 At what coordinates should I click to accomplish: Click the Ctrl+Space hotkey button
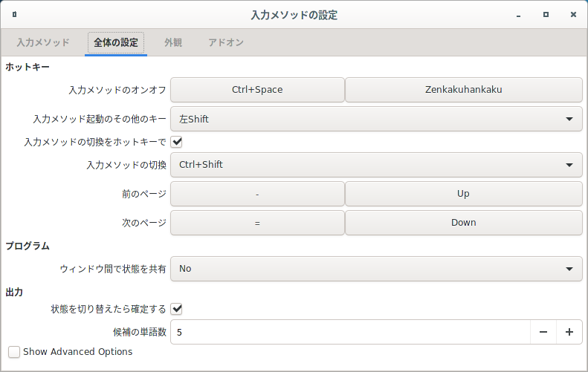(x=257, y=90)
